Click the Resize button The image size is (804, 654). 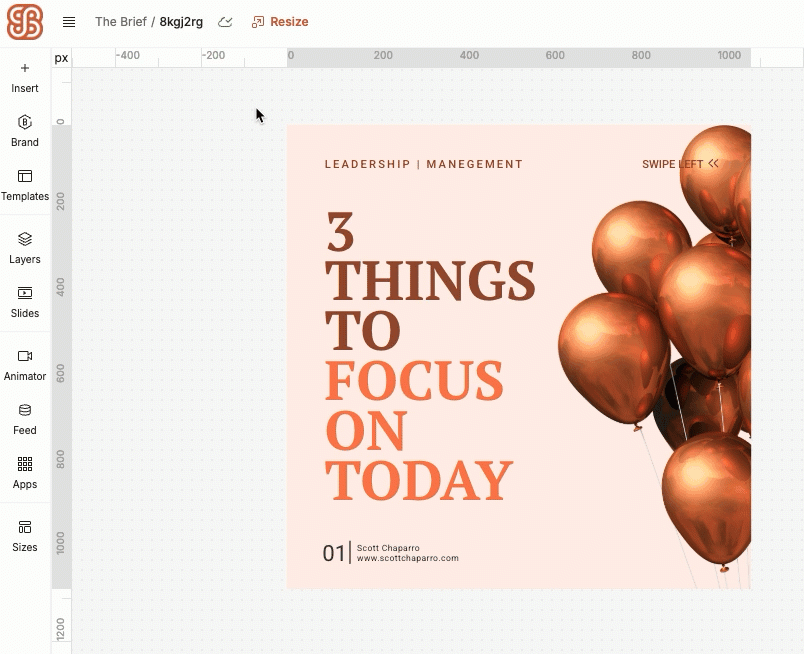click(x=280, y=22)
